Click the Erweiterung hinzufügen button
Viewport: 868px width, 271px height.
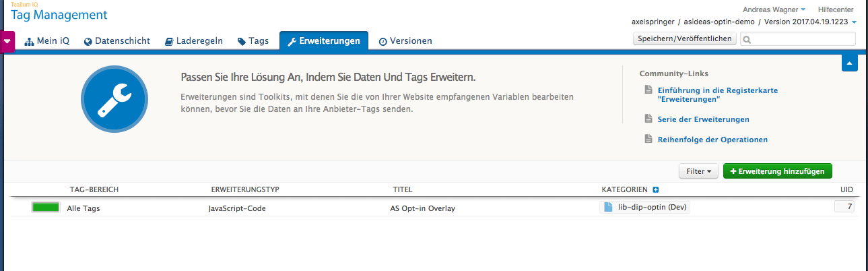pos(777,172)
